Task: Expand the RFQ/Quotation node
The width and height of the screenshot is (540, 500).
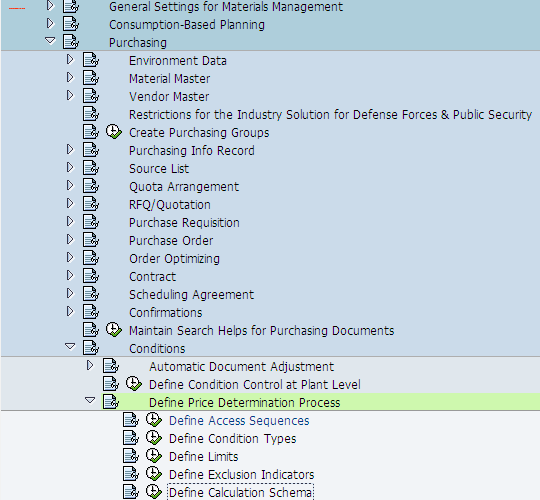Action: (x=70, y=204)
